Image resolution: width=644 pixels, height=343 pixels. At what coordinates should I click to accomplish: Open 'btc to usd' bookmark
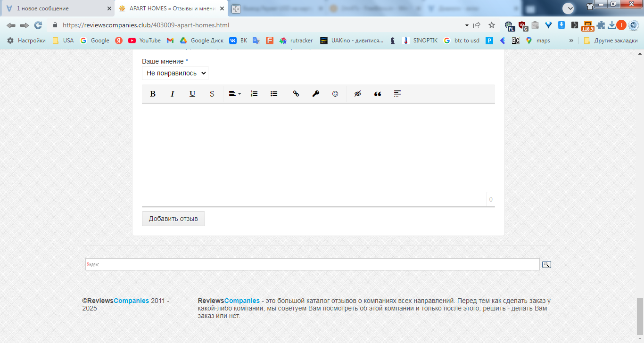click(462, 41)
